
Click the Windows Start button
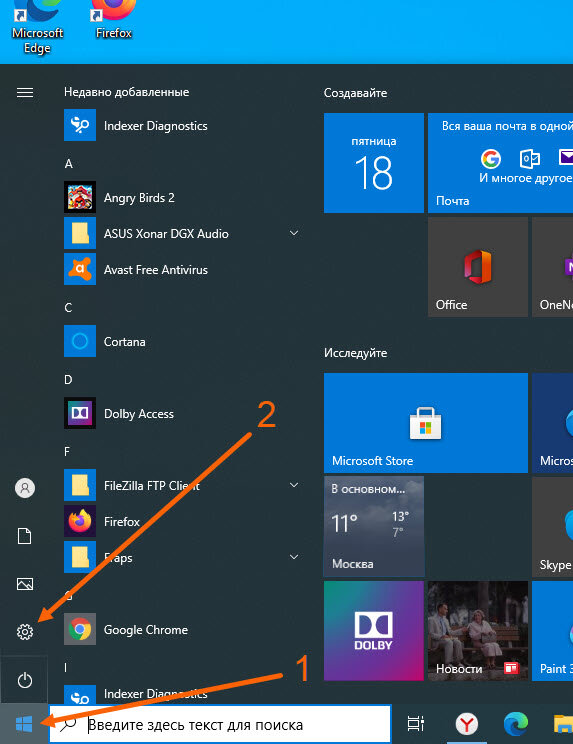24,724
